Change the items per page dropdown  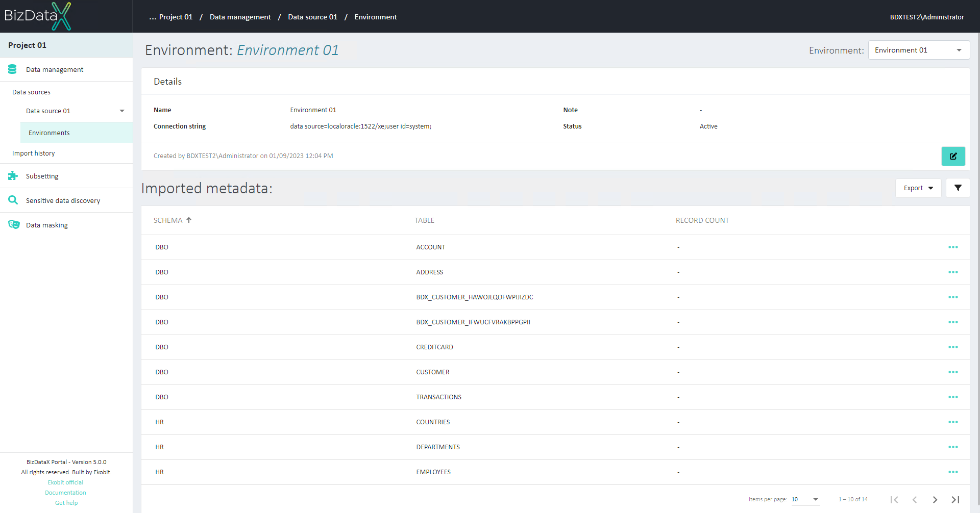(805, 500)
